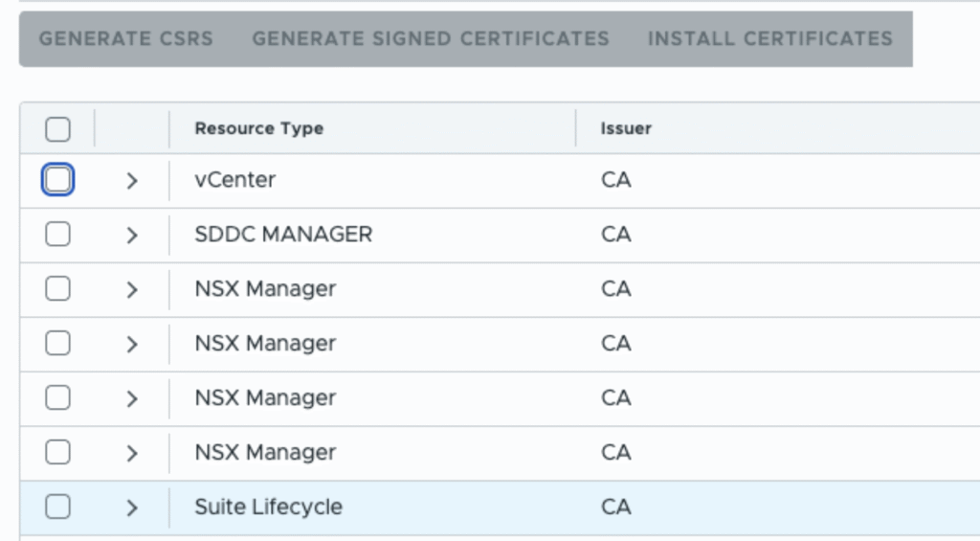Expand the Suite Lifecycle row chevron
980x541 pixels.
pyautogui.click(x=132, y=507)
